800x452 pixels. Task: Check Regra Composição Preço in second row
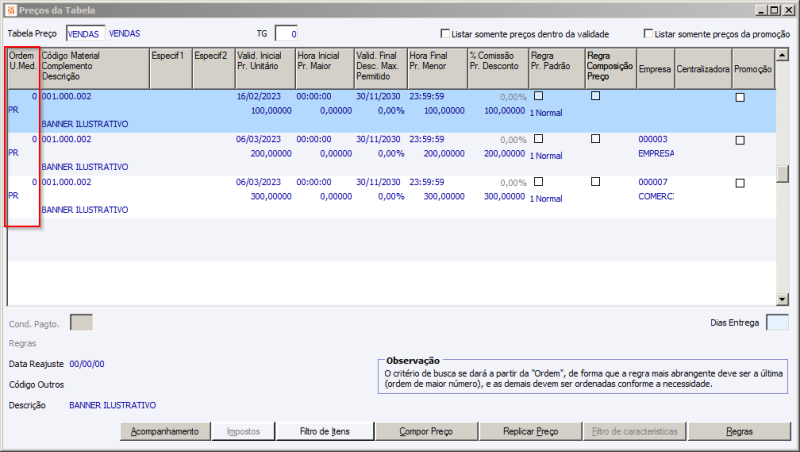596,140
